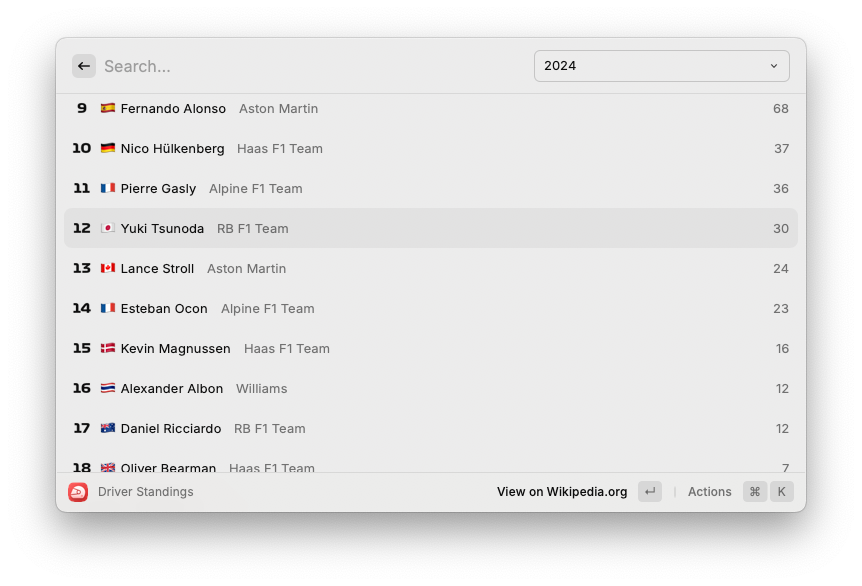The height and width of the screenshot is (586, 862).
Task: Click the Canadian flag beside Lance Stroll
Action: (108, 268)
